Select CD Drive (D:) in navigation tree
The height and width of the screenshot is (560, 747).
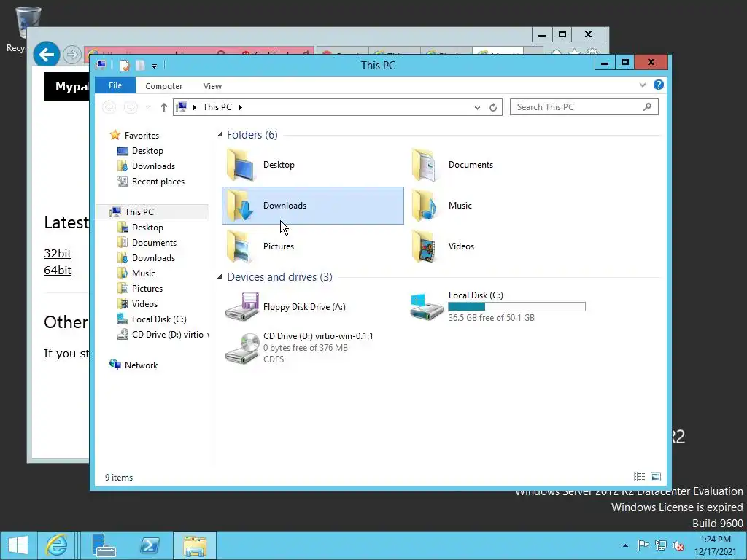(163, 335)
